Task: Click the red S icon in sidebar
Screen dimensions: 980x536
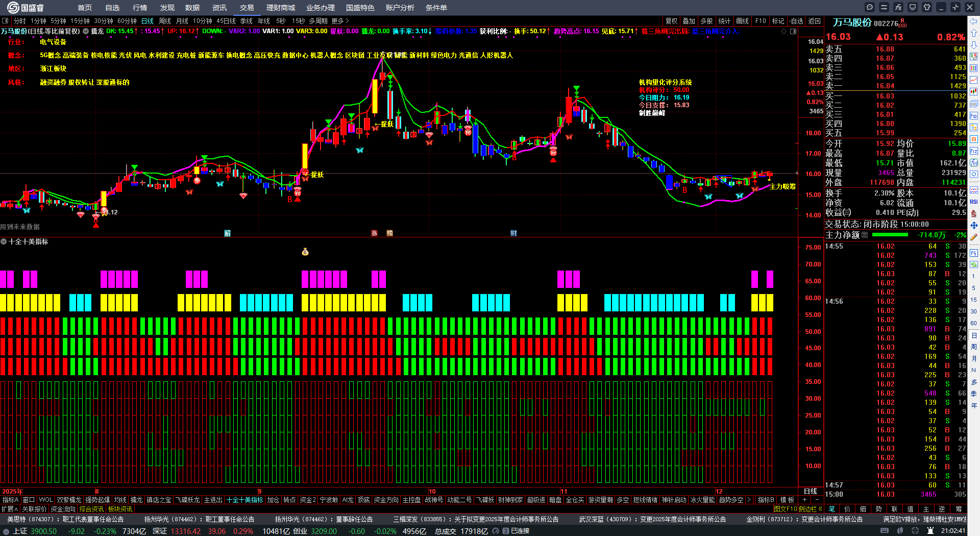Action: click(x=974, y=213)
